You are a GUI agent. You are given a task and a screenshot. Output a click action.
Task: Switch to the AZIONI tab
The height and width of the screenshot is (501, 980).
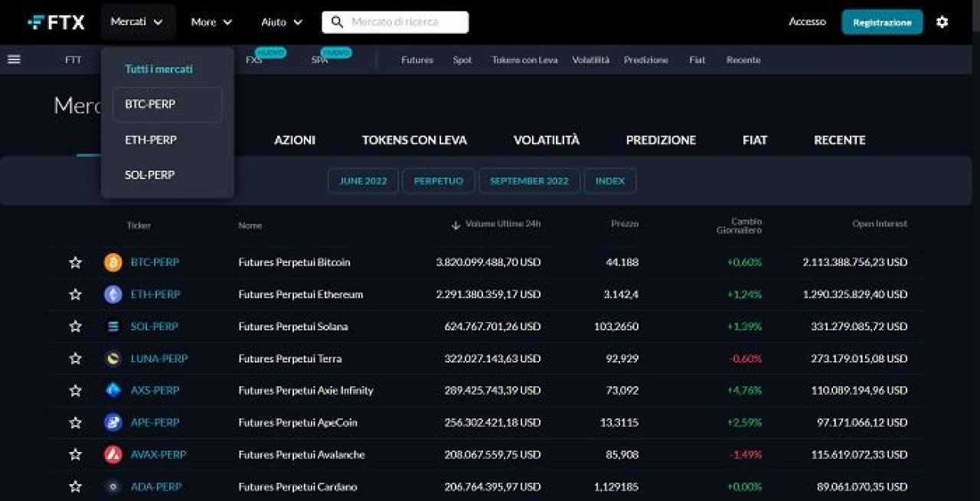click(295, 140)
